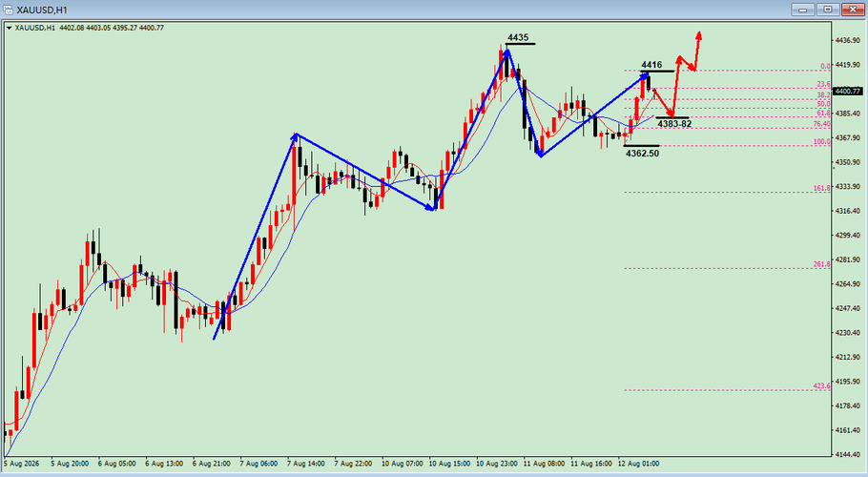
Task: Select the Fibonacci 423.6 level line
Action: (x=728, y=390)
